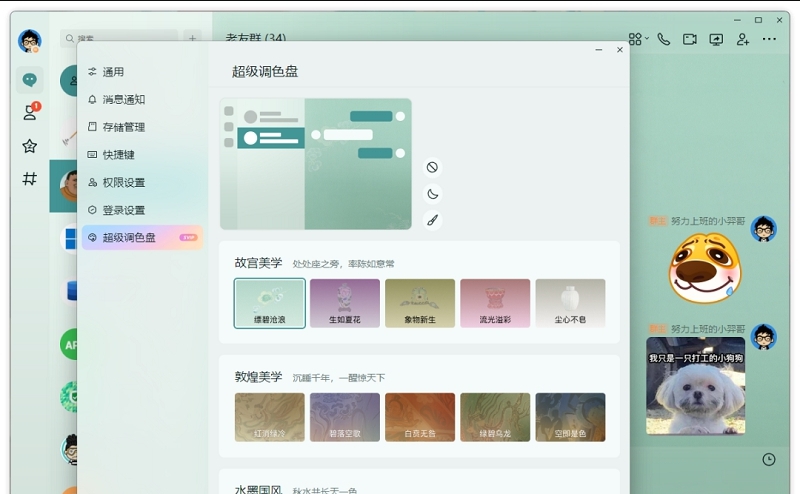800x494 pixels.
Task: Choose the 白贲无咎 Dunhuang theme
Action: tap(420, 417)
